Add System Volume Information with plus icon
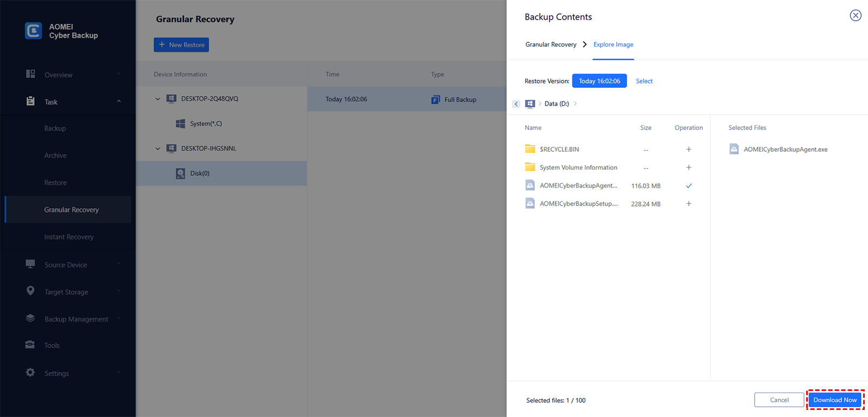The width and height of the screenshot is (868, 417). pos(688,168)
